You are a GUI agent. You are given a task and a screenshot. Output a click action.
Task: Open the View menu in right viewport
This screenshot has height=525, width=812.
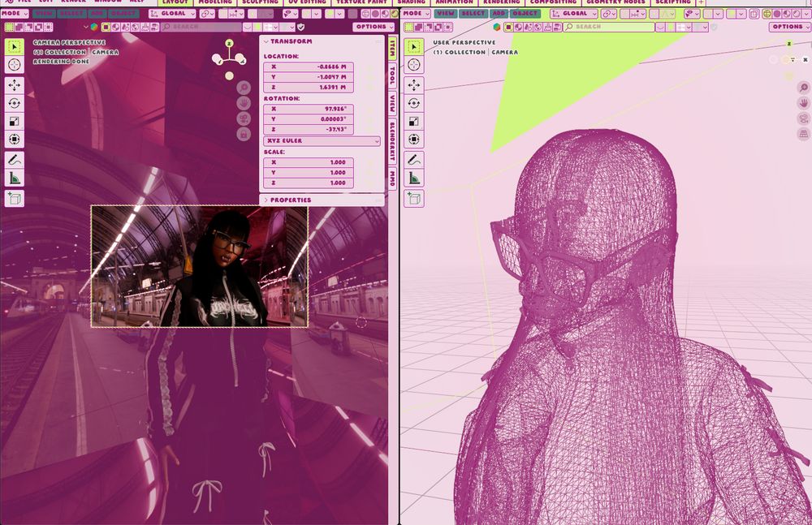445,14
